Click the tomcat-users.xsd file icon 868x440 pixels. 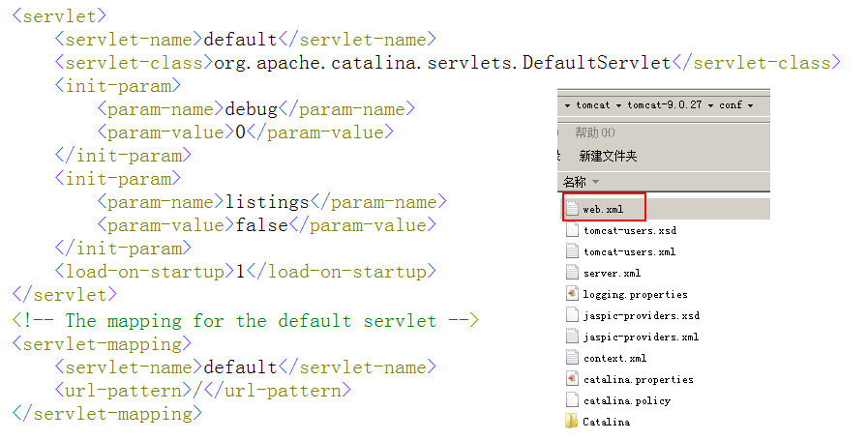[x=572, y=230]
